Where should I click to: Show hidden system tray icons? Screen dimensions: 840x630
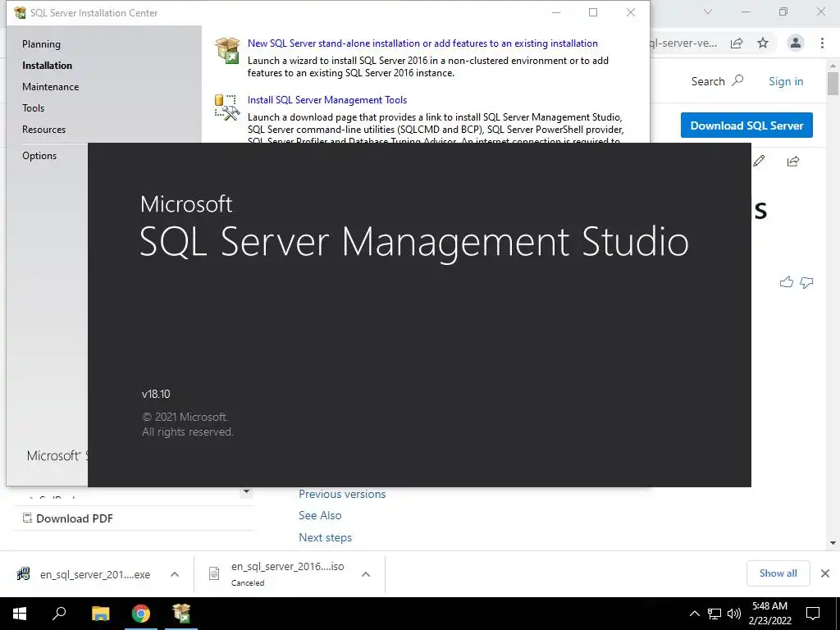click(x=694, y=614)
